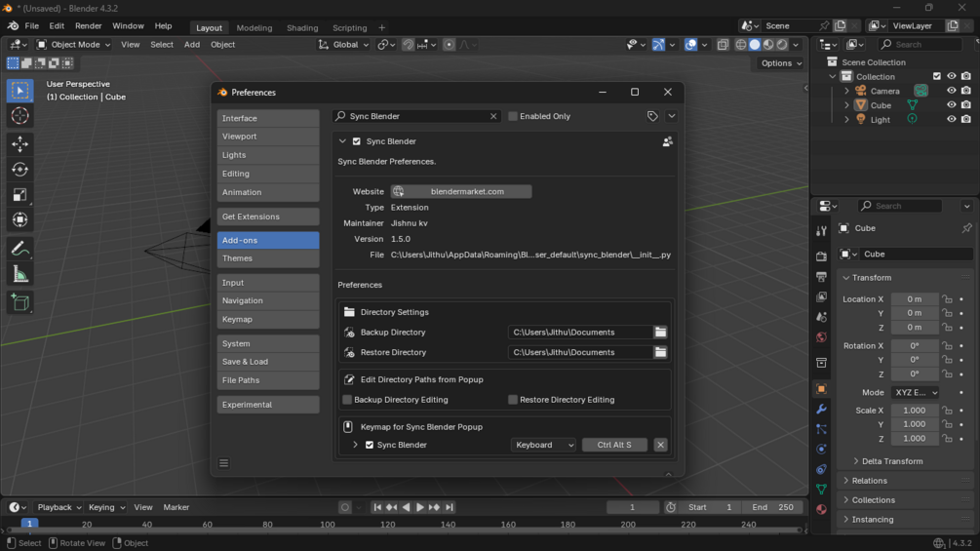This screenshot has height=551, width=980.
Task: Open the Render properties tab
Action: (x=821, y=256)
